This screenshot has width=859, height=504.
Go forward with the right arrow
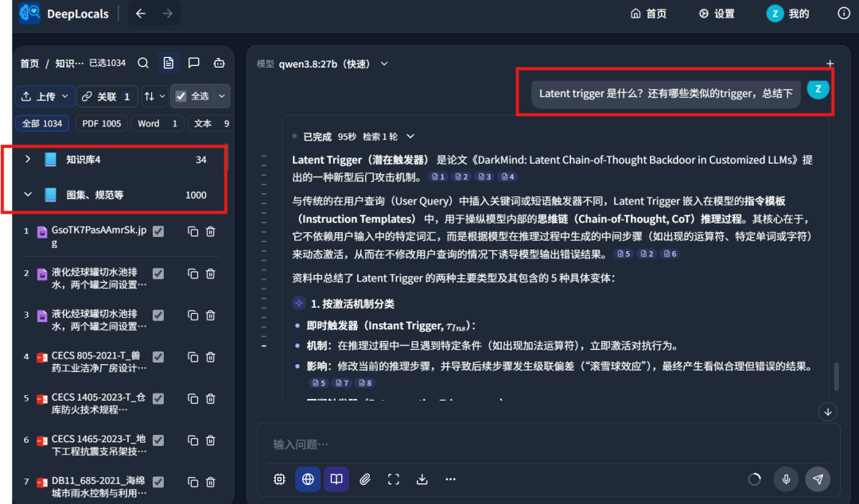(x=168, y=14)
